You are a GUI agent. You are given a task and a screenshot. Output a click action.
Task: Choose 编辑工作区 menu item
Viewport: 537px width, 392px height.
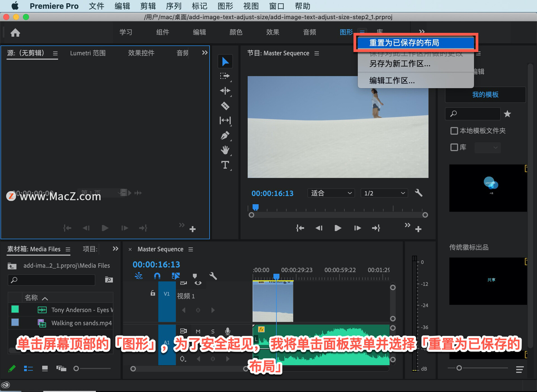point(416,80)
